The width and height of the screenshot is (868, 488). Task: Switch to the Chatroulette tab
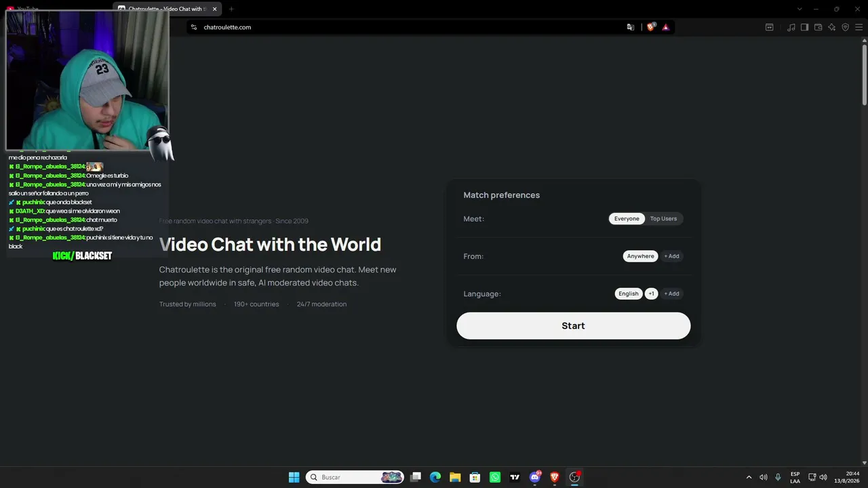167,9
